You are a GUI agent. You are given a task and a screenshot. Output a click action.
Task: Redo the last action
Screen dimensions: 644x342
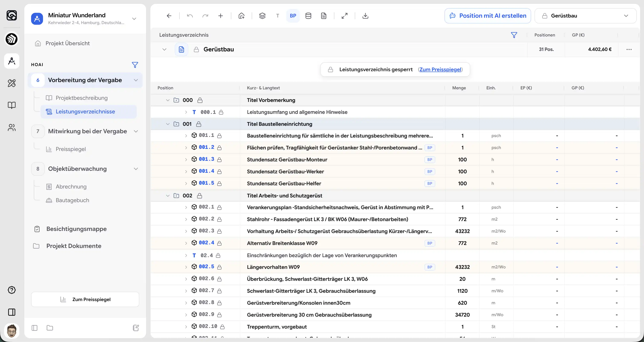pos(205,16)
